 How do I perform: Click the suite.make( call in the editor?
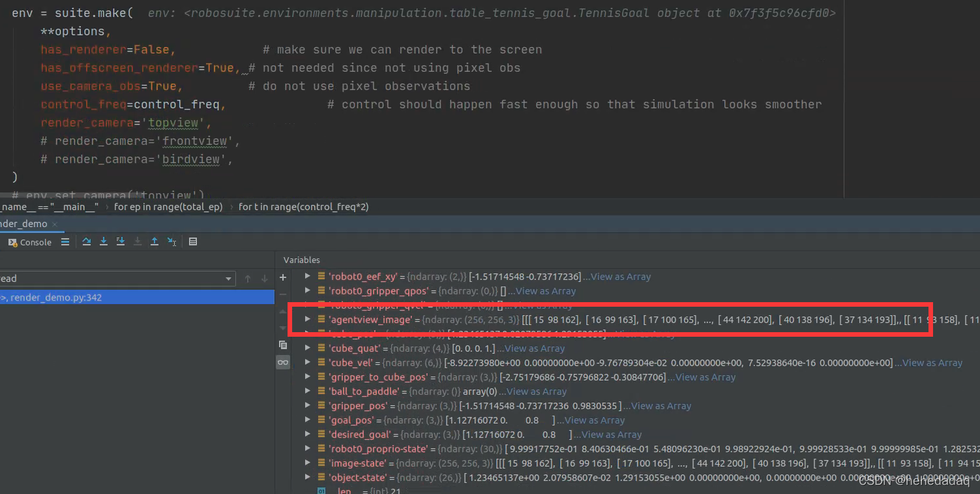coord(97,13)
